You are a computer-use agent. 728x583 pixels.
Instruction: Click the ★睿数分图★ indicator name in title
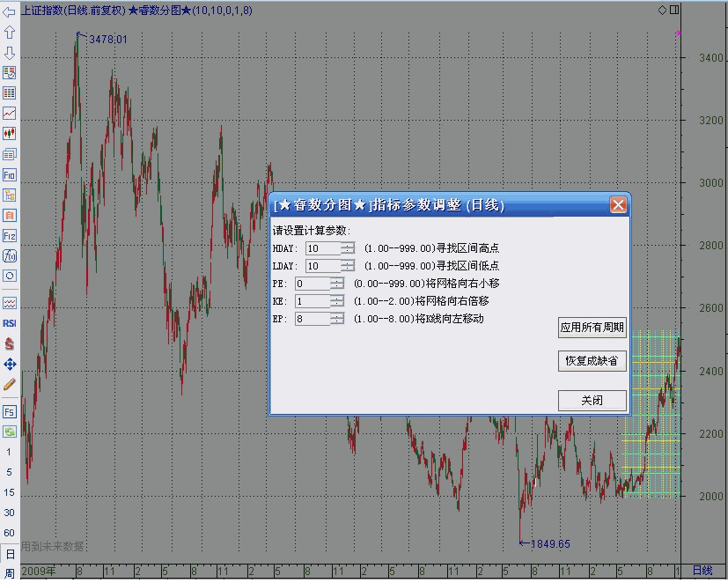coord(159,11)
